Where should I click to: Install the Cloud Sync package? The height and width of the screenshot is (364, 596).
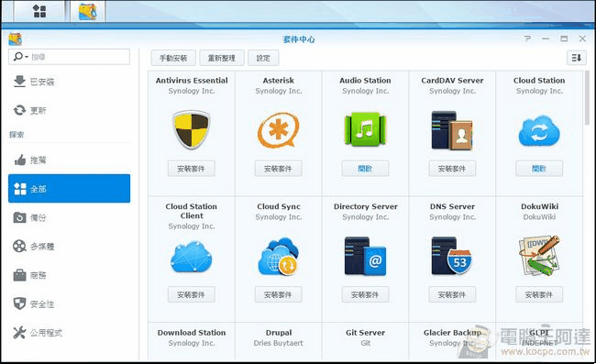(278, 294)
